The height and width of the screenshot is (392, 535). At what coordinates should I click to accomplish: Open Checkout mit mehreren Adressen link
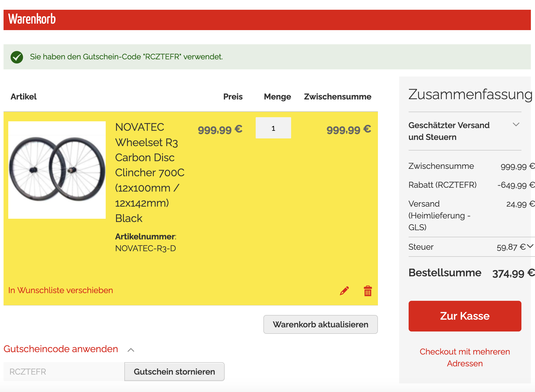point(465,357)
